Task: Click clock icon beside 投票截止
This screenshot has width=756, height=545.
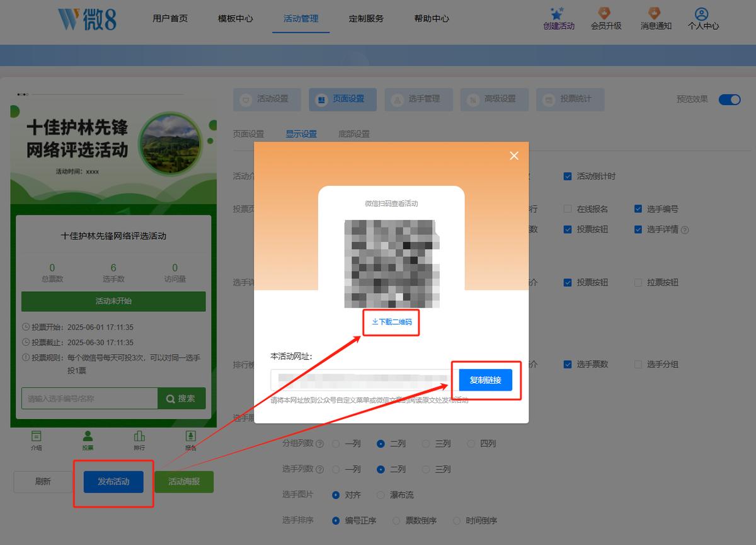Action: click(x=26, y=342)
